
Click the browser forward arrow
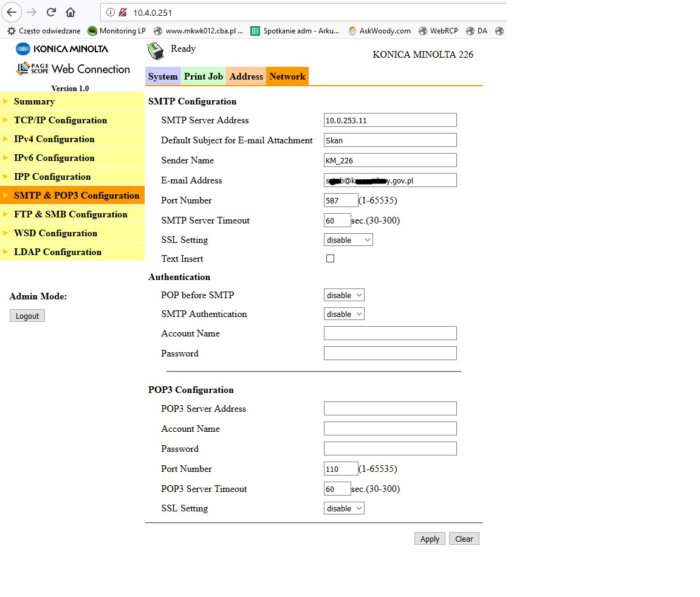click(32, 12)
